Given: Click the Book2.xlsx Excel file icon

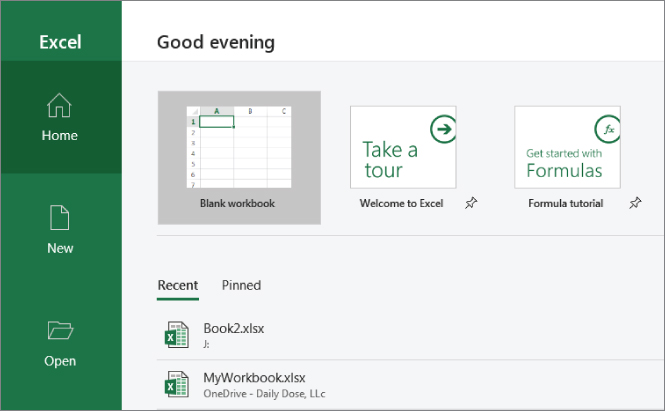Looking at the screenshot, I should pos(176,335).
